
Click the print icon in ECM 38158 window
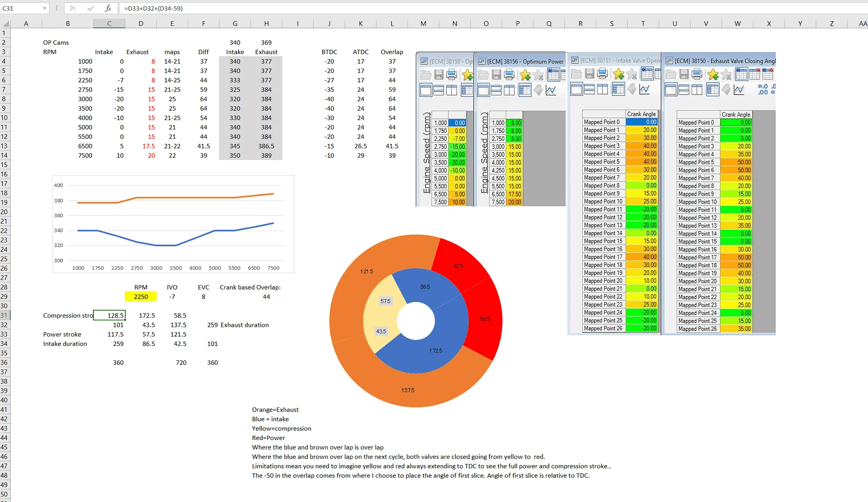452,75
